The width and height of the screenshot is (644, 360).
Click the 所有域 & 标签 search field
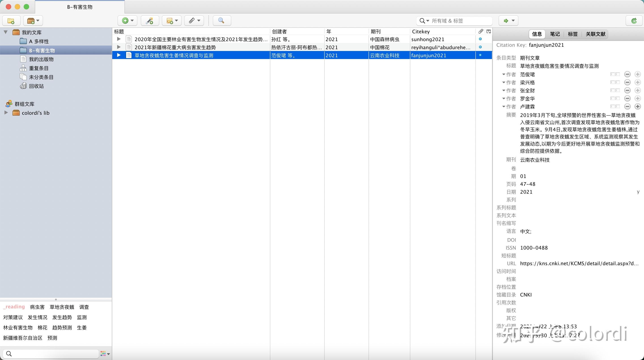(460, 21)
